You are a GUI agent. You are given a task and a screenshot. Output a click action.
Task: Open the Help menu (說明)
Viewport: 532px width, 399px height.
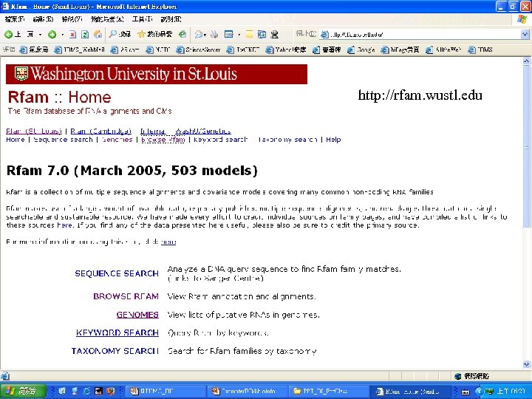click(171, 19)
